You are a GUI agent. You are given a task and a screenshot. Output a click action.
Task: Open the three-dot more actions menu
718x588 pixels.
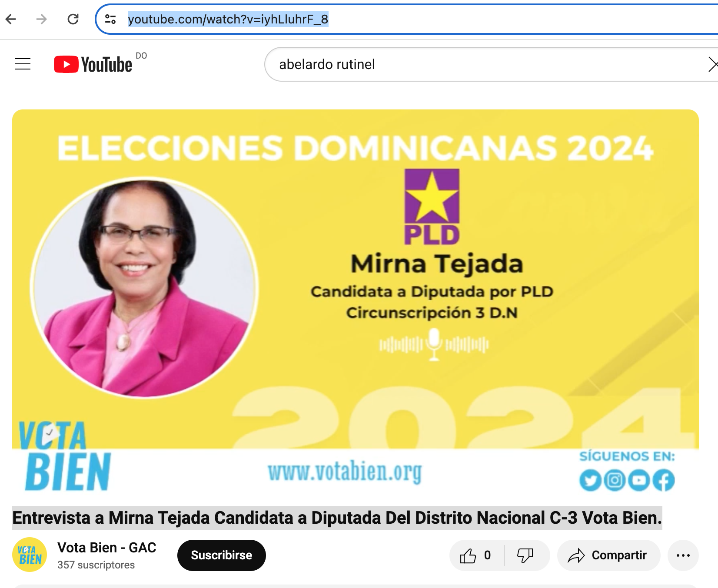(x=683, y=555)
